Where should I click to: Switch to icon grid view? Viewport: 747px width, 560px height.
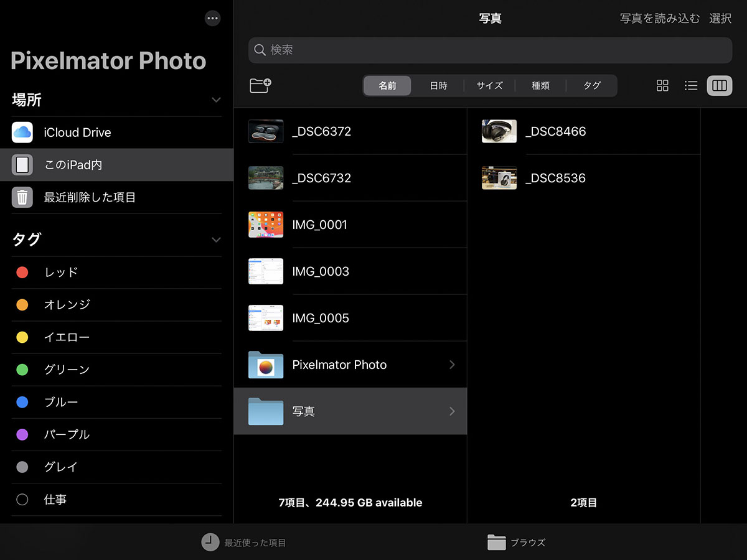pos(662,86)
